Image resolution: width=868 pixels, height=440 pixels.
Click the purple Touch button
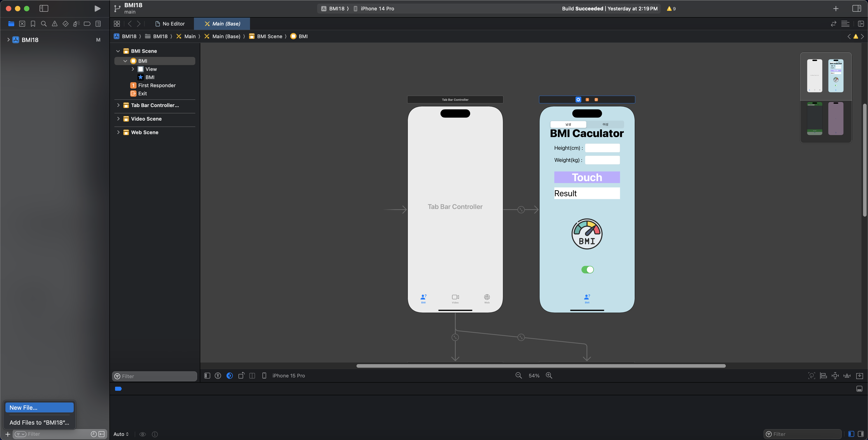[x=587, y=177]
